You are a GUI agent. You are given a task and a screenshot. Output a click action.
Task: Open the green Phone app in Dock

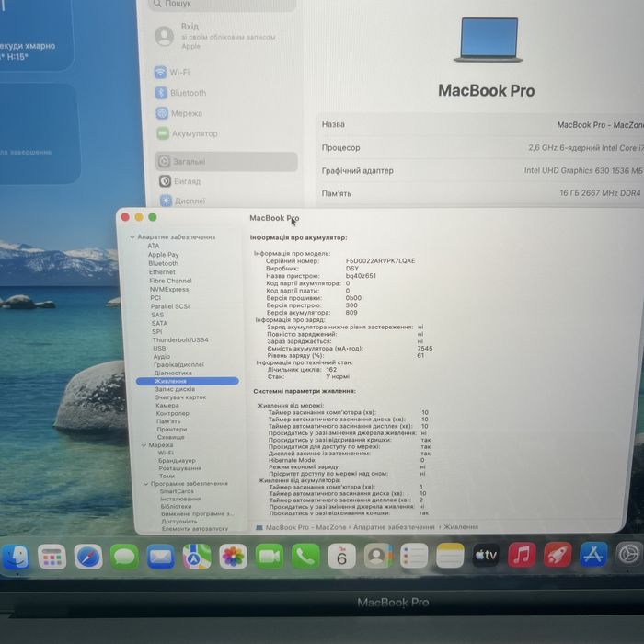click(305, 556)
